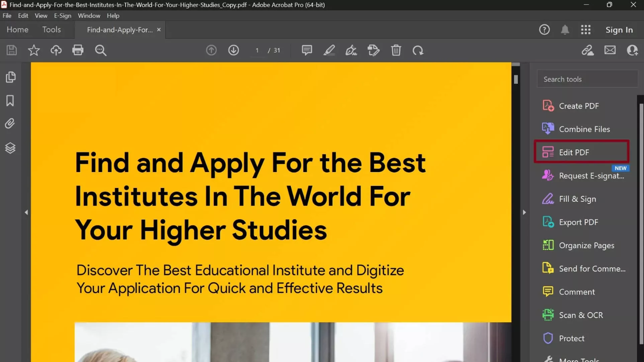Image resolution: width=644 pixels, height=362 pixels.
Task: Select the highlight text tool
Action: (x=329, y=50)
